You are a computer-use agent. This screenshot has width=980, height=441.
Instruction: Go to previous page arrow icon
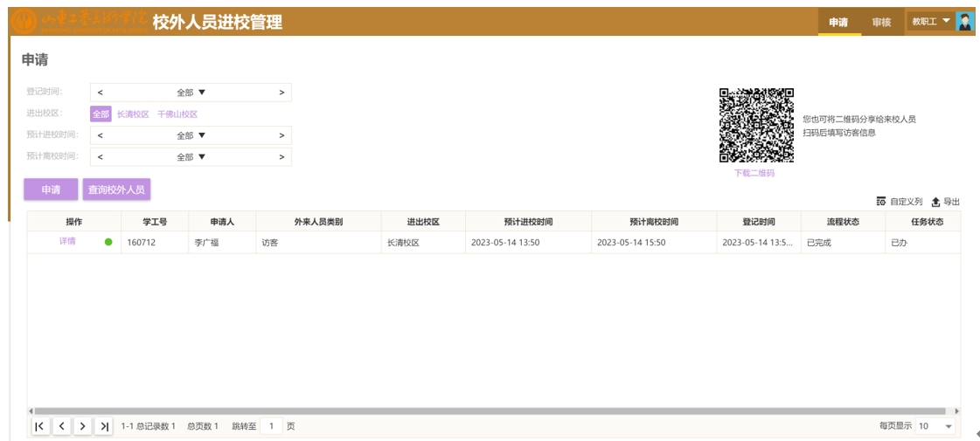[x=61, y=426]
